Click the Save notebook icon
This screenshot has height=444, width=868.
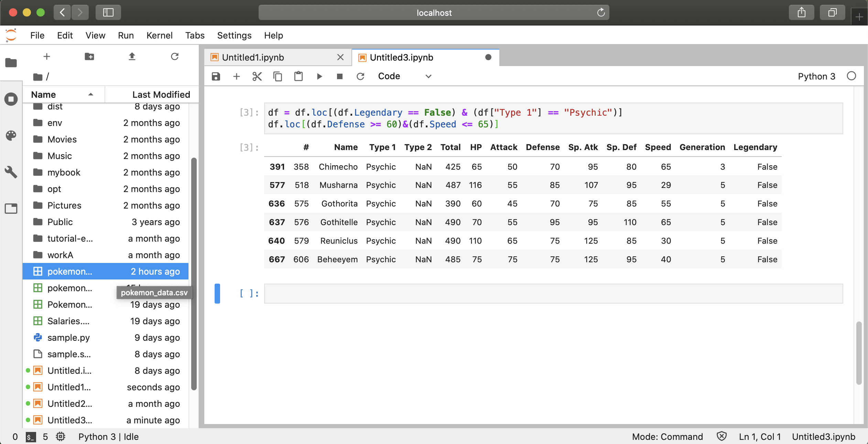216,76
